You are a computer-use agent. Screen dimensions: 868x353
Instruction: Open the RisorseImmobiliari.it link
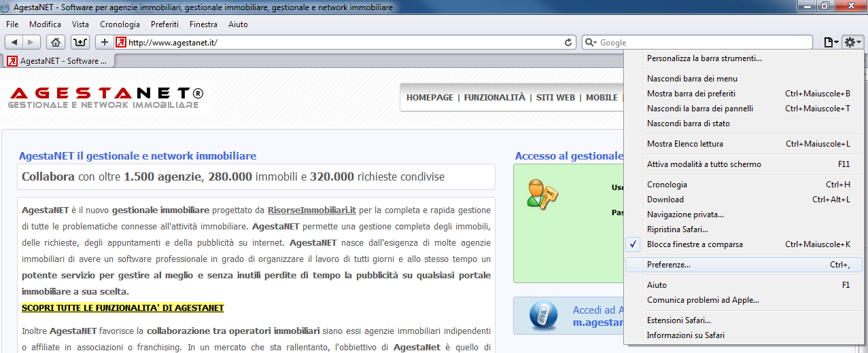312,210
